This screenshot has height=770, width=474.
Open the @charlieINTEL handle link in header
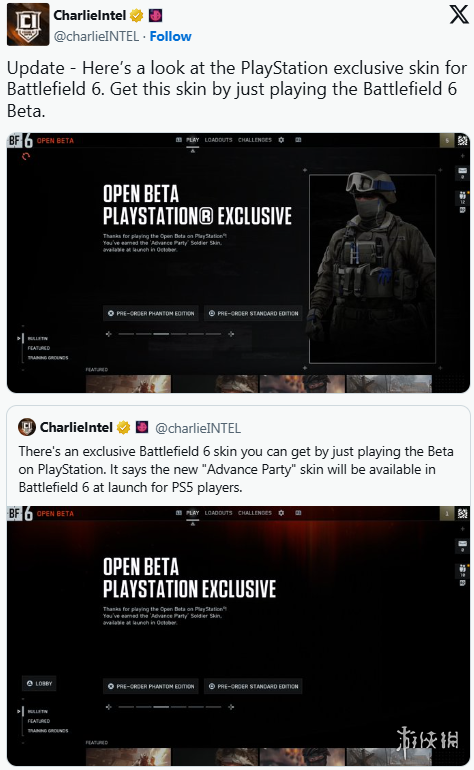(x=96, y=36)
